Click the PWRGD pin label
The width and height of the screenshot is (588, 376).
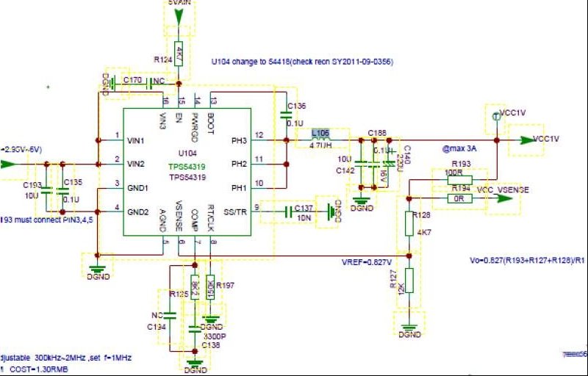coord(194,127)
